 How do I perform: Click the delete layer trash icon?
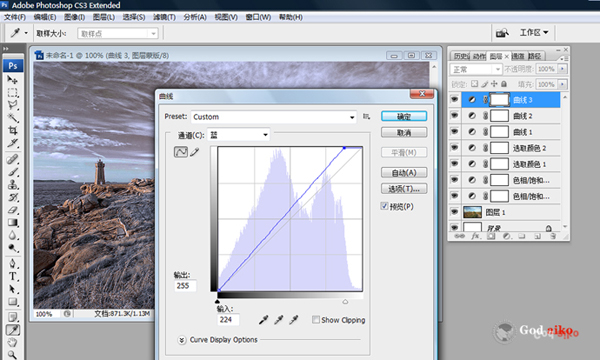click(x=553, y=236)
